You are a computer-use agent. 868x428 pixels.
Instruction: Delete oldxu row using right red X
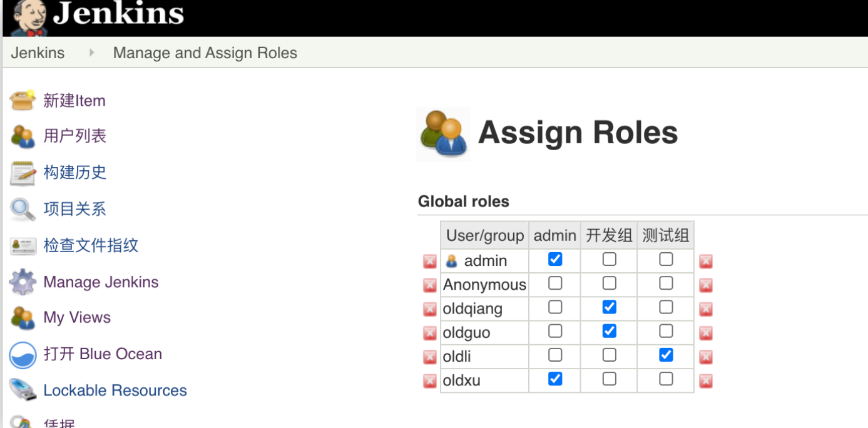coord(706,380)
